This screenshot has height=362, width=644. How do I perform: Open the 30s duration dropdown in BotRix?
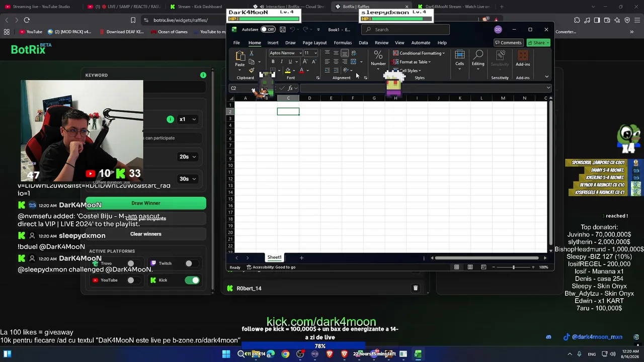[x=188, y=179]
